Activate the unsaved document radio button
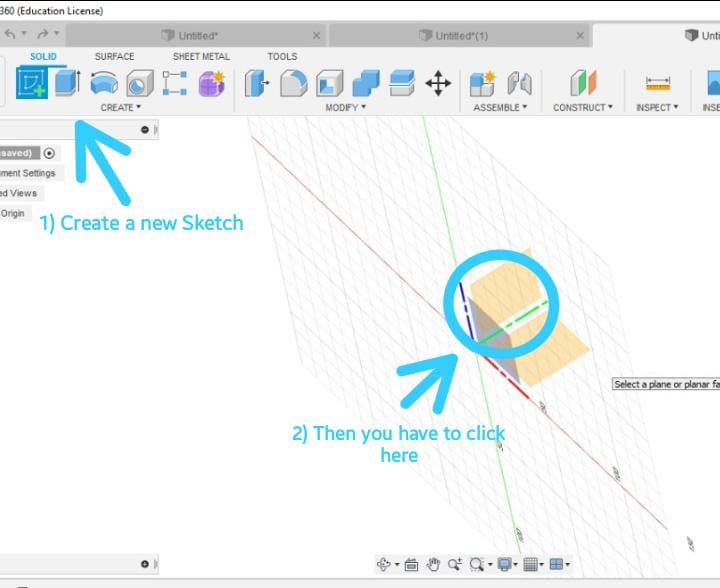The width and height of the screenshot is (720, 588). click(49, 153)
